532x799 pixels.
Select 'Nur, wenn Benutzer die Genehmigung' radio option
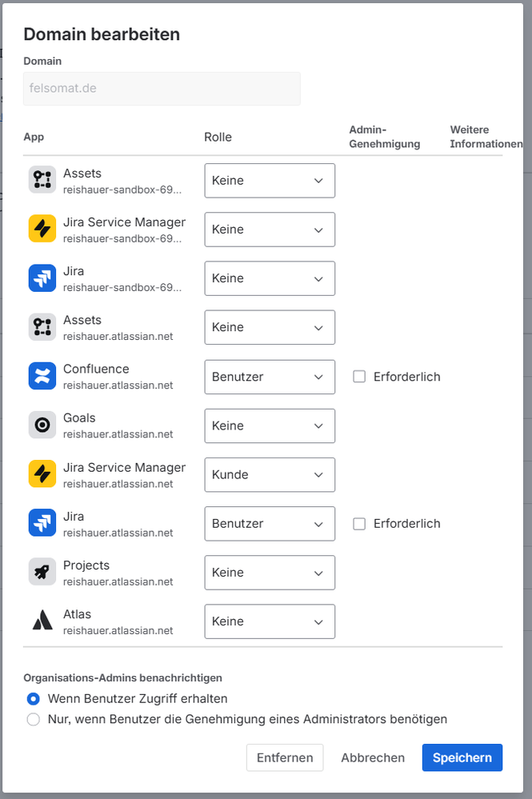click(x=33, y=720)
